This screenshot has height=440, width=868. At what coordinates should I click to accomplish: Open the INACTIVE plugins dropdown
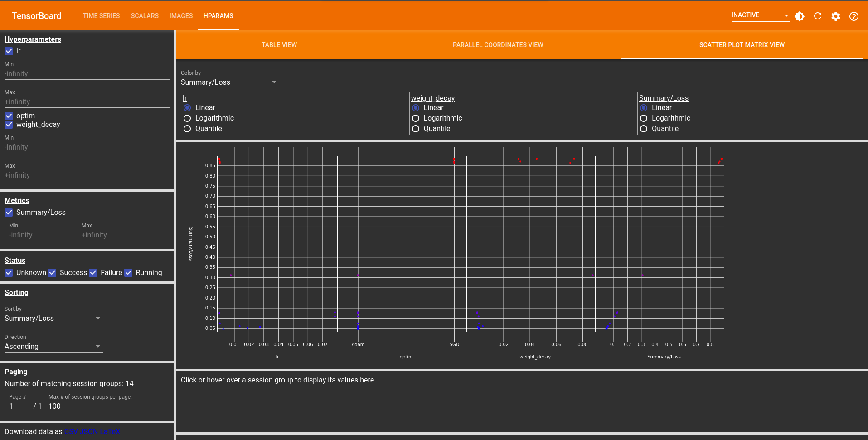coord(760,15)
